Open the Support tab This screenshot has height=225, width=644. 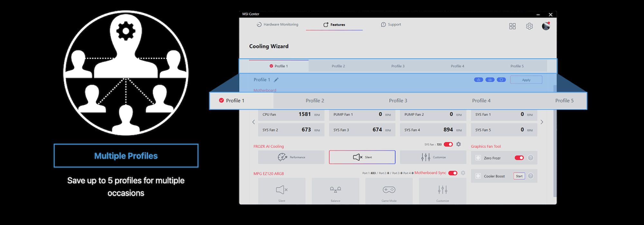(391, 24)
